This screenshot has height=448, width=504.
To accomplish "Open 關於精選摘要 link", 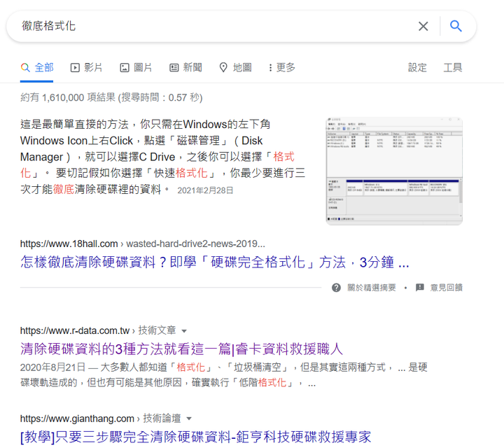I will click(372, 288).
